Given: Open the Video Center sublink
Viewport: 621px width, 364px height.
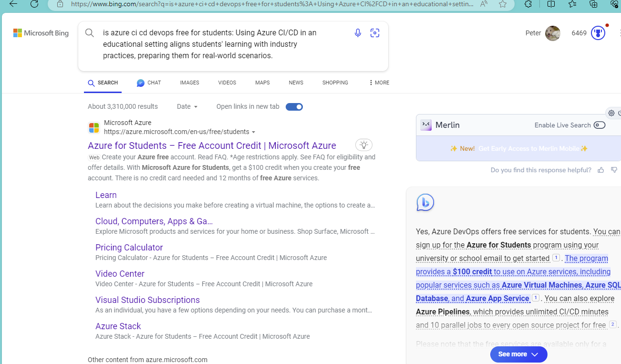Looking at the screenshot, I should pyautogui.click(x=120, y=274).
